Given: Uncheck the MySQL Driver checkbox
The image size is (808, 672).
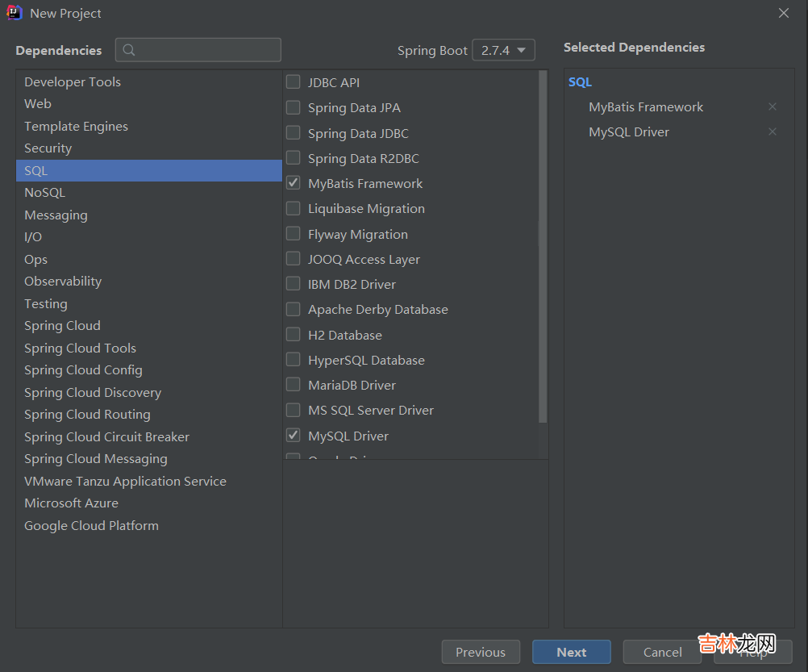Looking at the screenshot, I should [x=294, y=436].
